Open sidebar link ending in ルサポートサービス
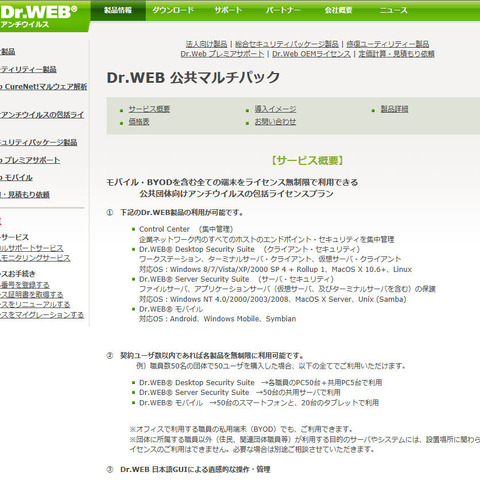This screenshot has height=480, width=480. pyautogui.click(x=32, y=248)
